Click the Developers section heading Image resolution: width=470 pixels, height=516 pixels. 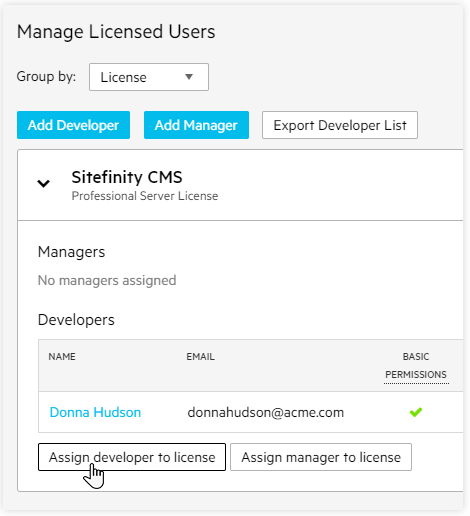pyautogui.click(x=76, y=320)
